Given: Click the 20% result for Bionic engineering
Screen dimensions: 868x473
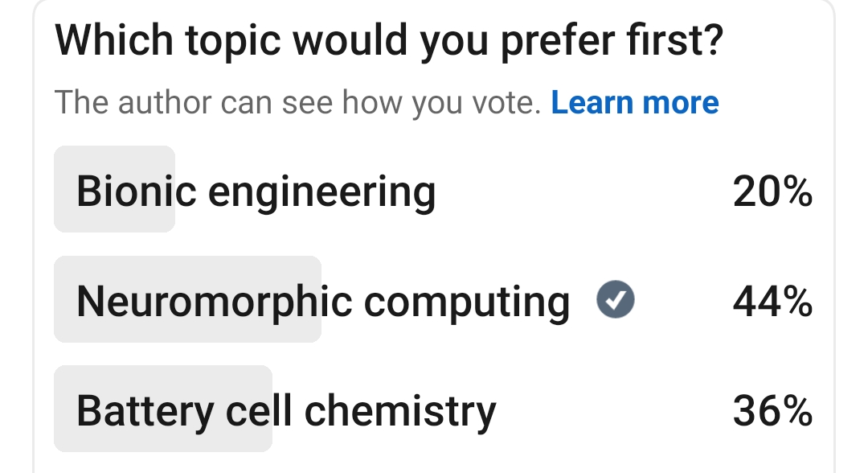Looking at the screenshot, I should click(x=772, y=192).
